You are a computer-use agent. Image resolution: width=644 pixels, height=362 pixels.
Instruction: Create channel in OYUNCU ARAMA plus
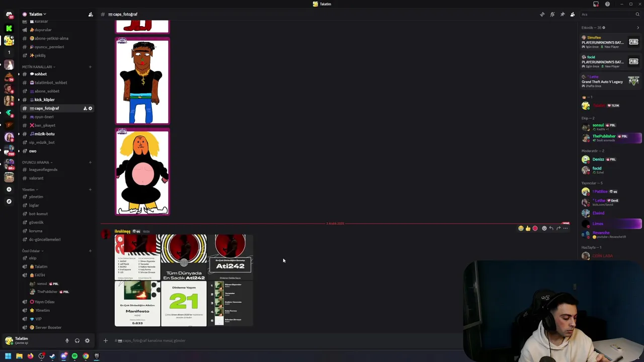click(91, 162)
